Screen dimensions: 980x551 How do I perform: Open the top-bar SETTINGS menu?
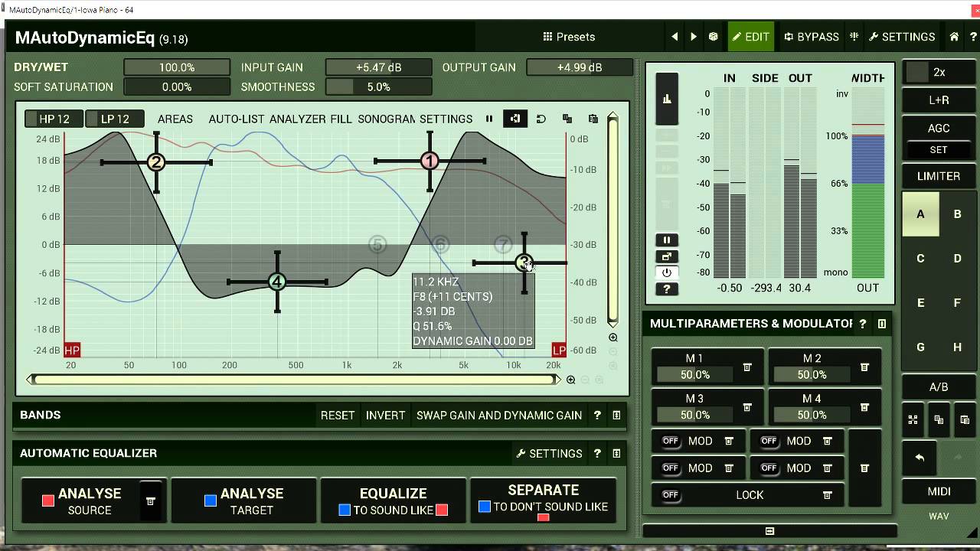pos(903,37)
